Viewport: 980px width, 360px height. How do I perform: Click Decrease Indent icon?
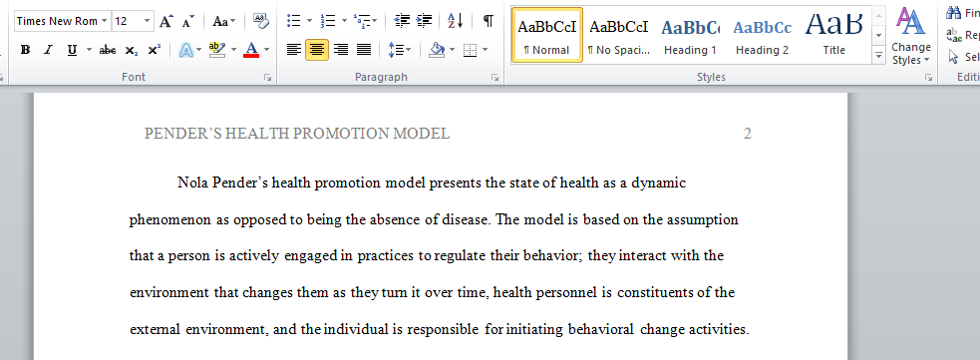tap(401, 21)
